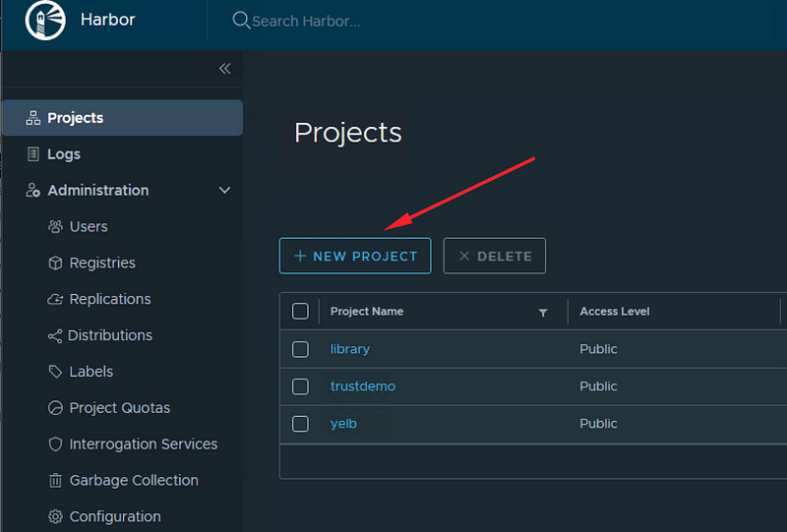Open the Project Quotas page
The width and height of the screenshot is (787, 532).
tap(122, 408)
